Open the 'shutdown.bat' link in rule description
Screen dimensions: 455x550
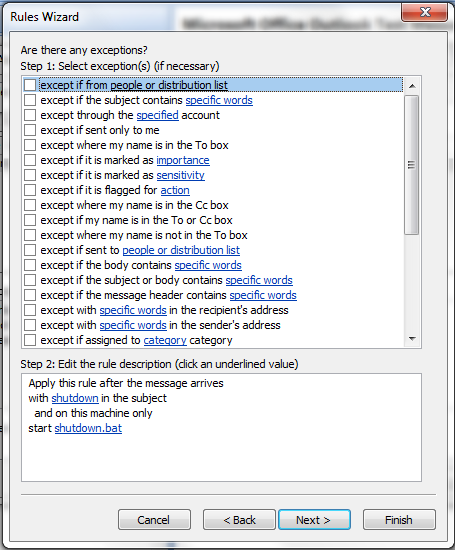pyautogui.click(x=88, y=428)
